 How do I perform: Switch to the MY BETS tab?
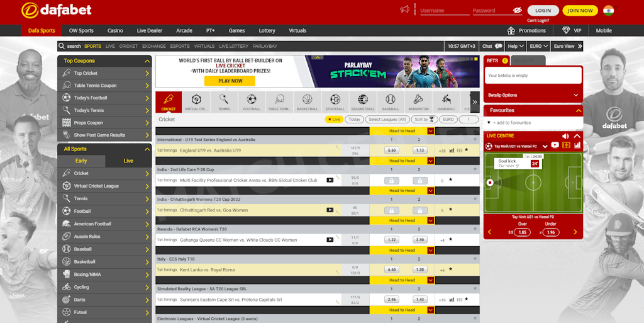(528, 60)
